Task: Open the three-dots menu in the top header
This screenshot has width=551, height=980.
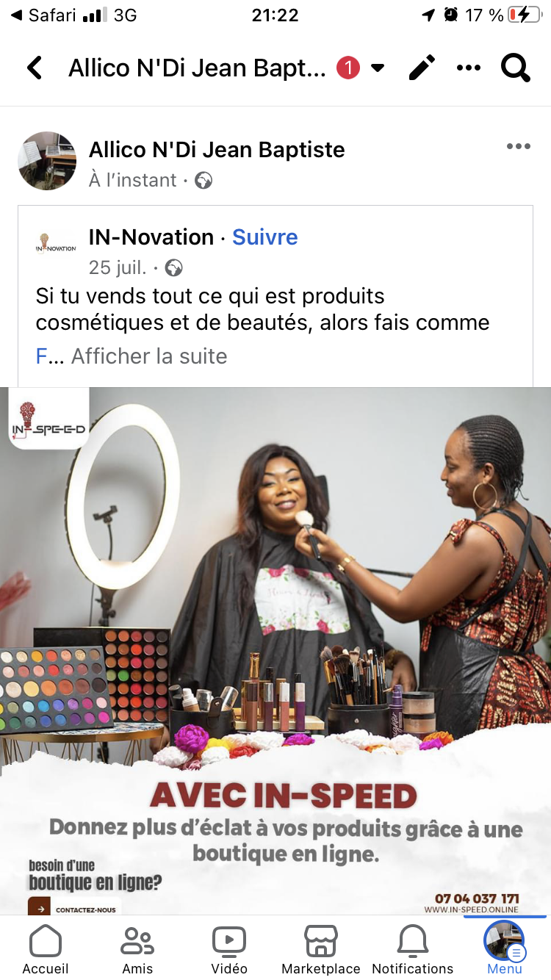Action: pos(469,68)
